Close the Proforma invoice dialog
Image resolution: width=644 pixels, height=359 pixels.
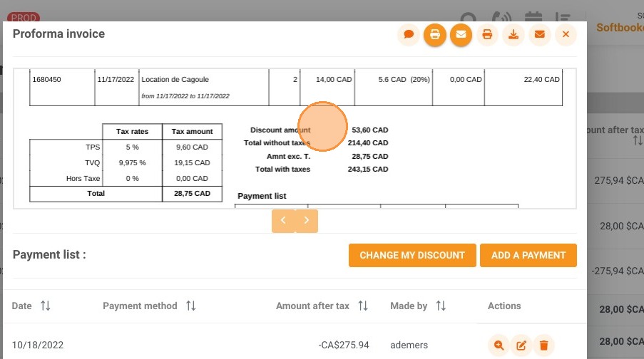[566, 34]
